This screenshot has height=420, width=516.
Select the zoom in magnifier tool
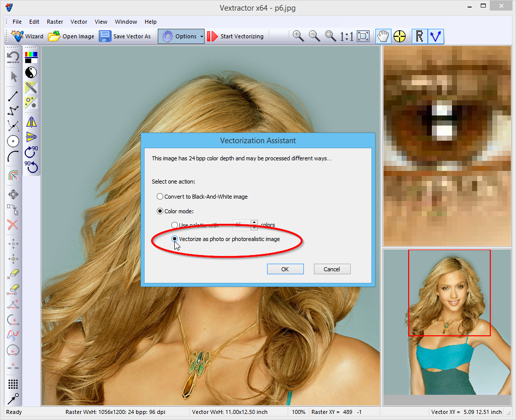point(298,36)
